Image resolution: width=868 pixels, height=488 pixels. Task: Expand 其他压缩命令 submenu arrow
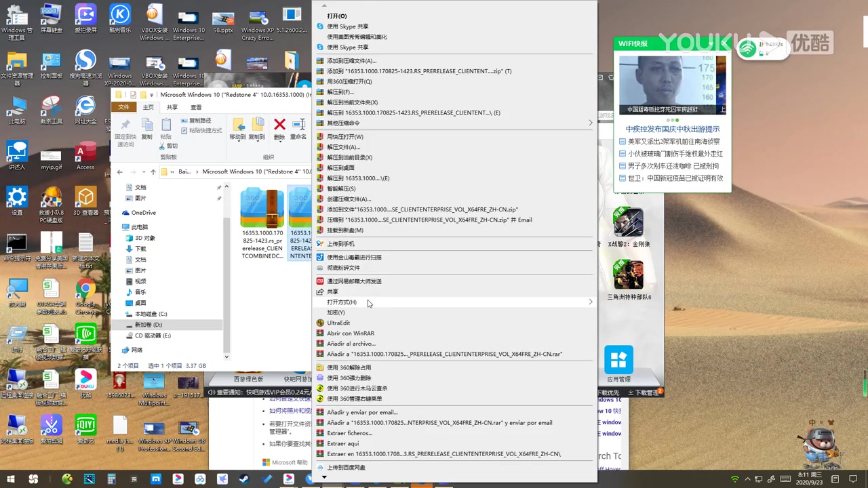pyautogui.click(x=590, y=123)
